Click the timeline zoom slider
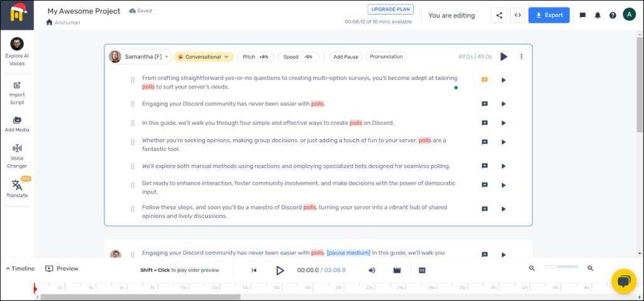The width and height of the screenshot is (644, 301). click(561, 268)
